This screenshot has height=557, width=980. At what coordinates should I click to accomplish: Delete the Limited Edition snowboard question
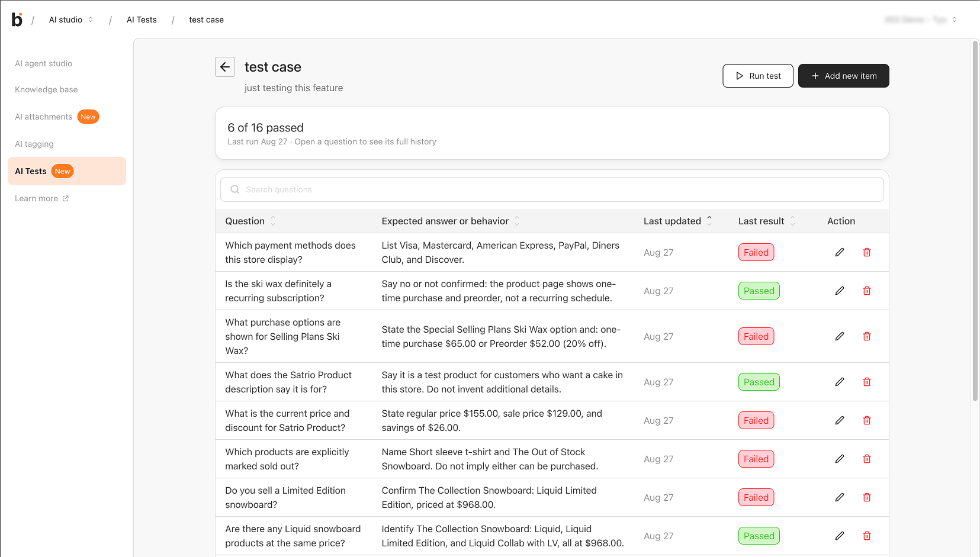[x=867, y=497]
